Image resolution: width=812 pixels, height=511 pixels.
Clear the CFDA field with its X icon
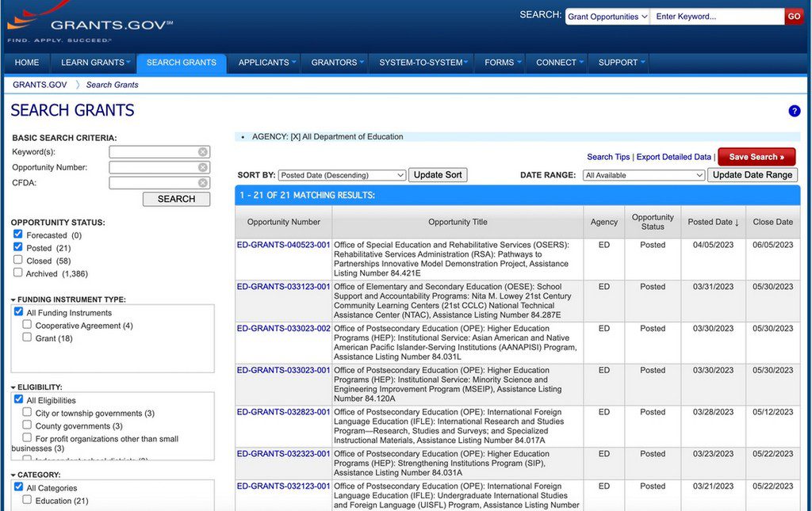click(x=203, y=183)
